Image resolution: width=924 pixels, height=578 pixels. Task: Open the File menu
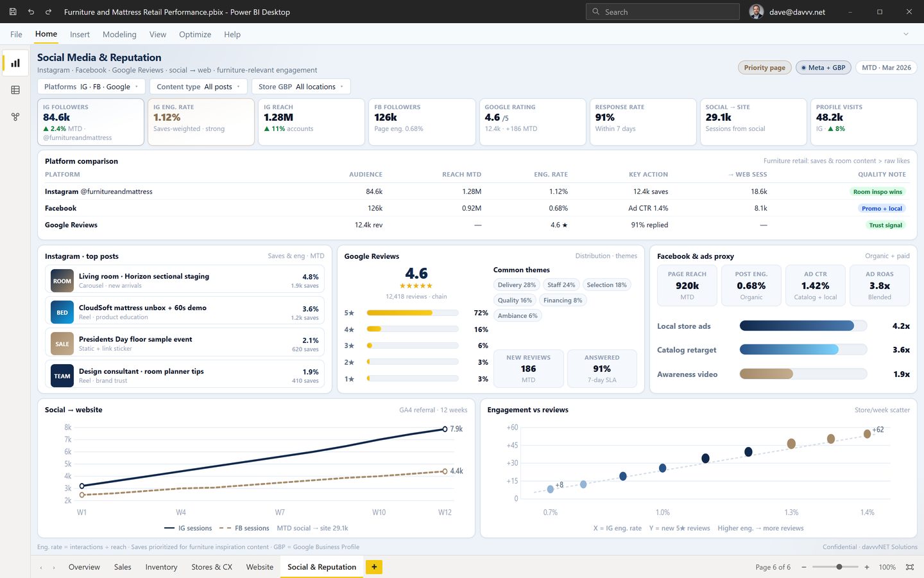coord(16,35)
